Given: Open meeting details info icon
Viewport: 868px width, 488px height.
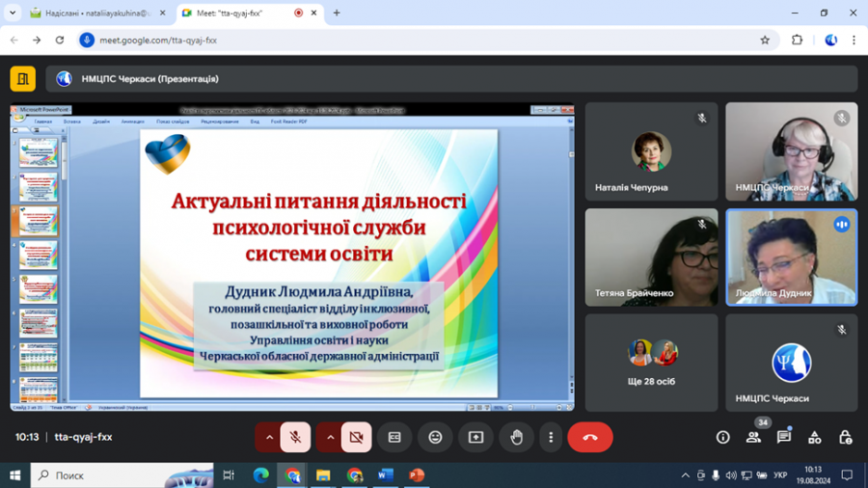Looking at the screenshot, I should coord(722,437).
